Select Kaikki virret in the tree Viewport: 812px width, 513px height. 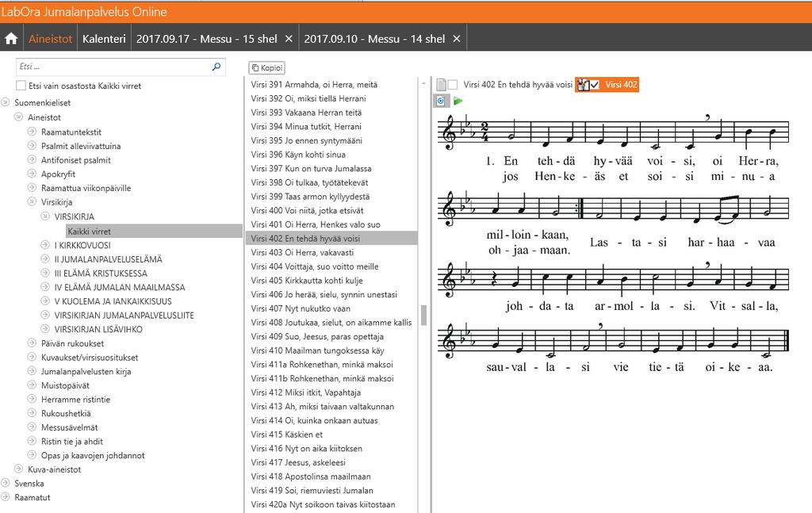click(x=89, y=231)
